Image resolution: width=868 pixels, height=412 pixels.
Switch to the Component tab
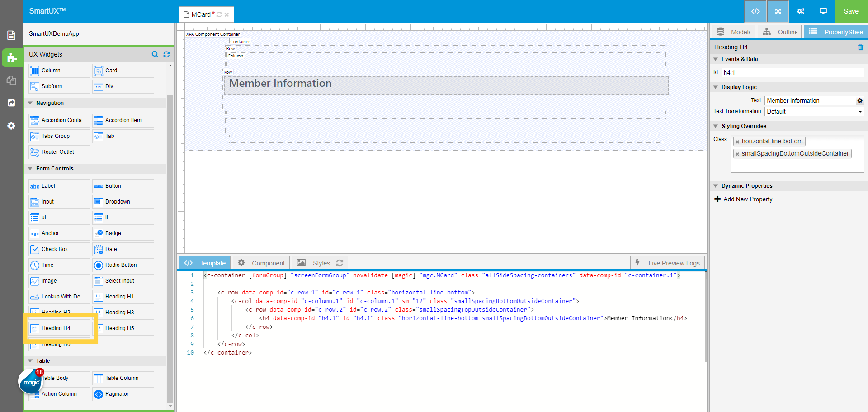click(x=261, y=263)
